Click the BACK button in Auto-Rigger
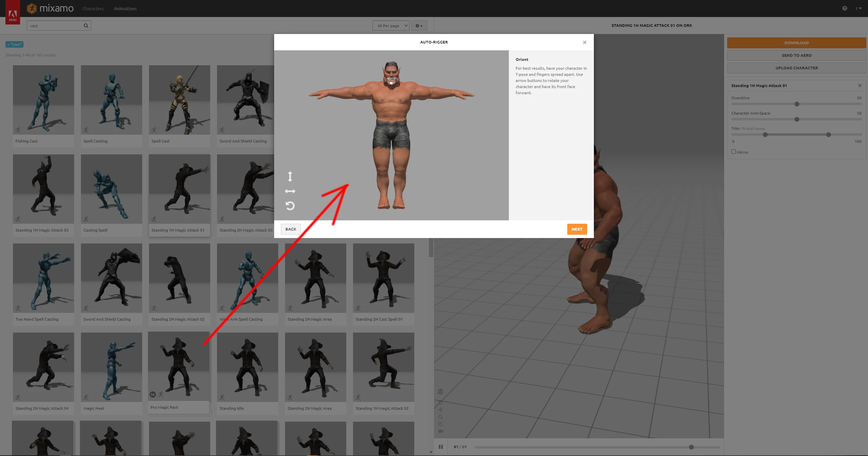 pos(290,229)
